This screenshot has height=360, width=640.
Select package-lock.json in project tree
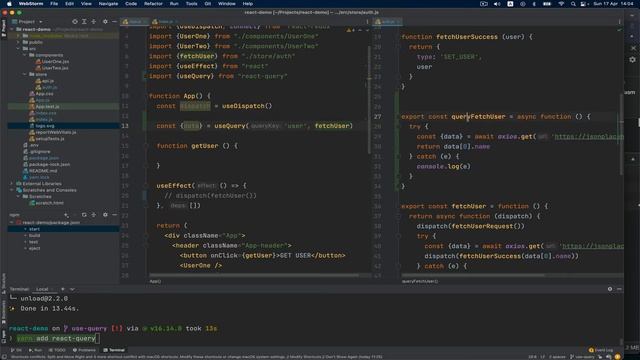[46, 164]
